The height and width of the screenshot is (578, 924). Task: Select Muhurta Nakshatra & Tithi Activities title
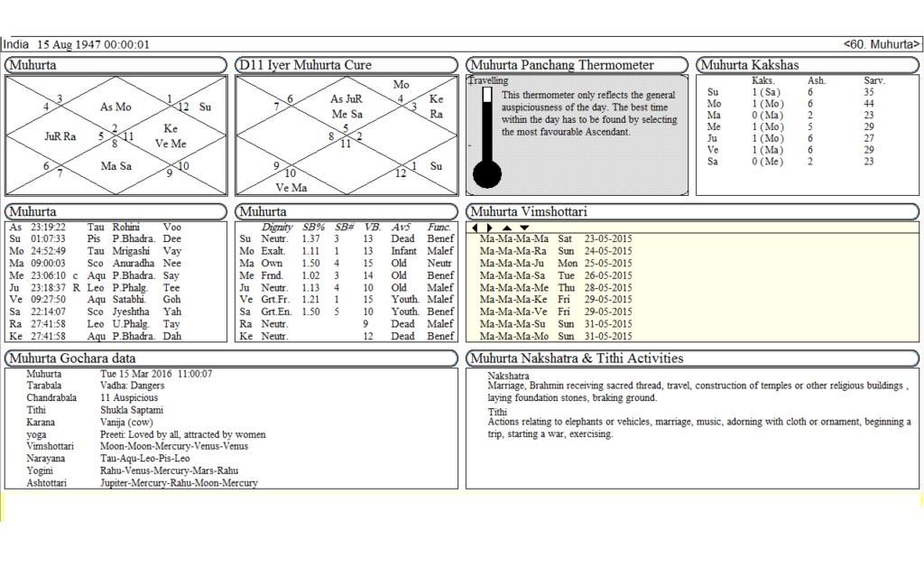pyautogui.click(x=577, y=359)
